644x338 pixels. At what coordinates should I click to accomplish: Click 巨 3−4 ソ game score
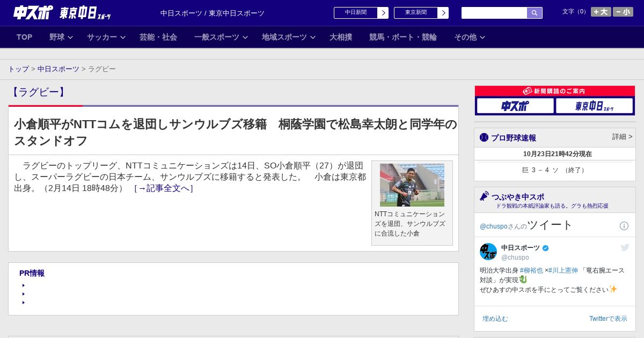[555, 170]
